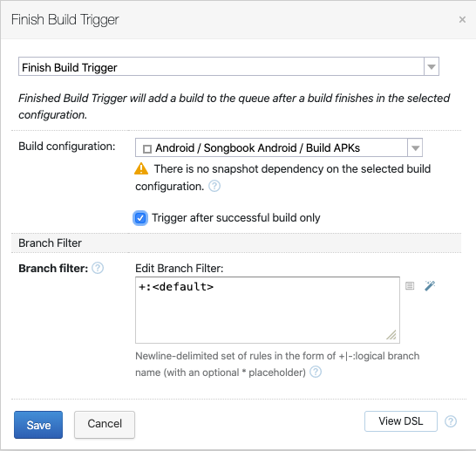This screenshot has height=451, width=476.
Task: Uncheck Trigger after successful build only checkbox
Action: [x=140, y=218]
